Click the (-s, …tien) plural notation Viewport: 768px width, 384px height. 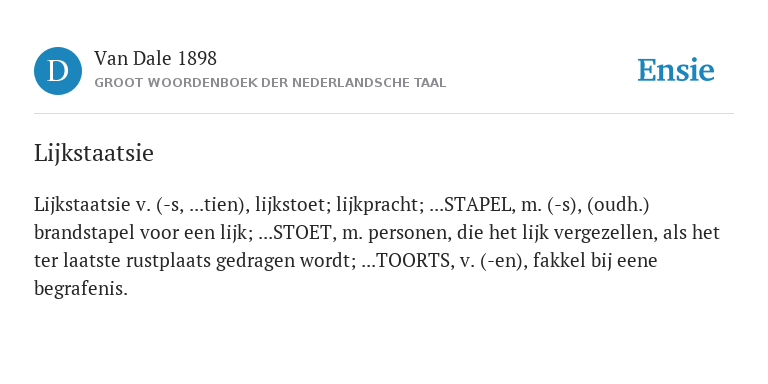[203, 205]
